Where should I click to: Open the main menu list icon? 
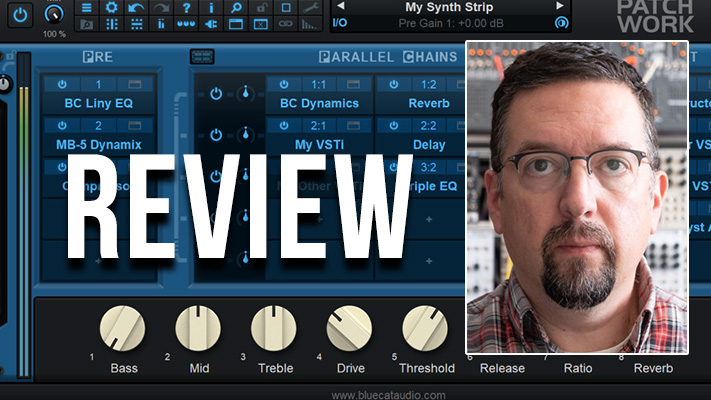[86, 7]
